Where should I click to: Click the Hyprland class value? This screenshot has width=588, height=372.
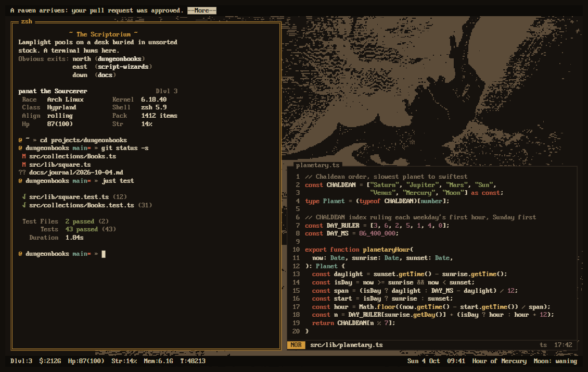point(61,107)
